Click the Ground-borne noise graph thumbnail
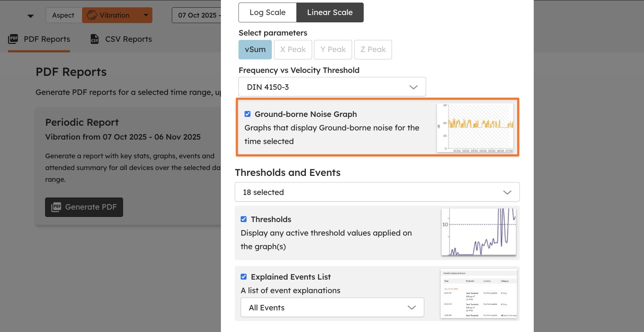This screenshot has width=644, height=332. pos(475,128)
